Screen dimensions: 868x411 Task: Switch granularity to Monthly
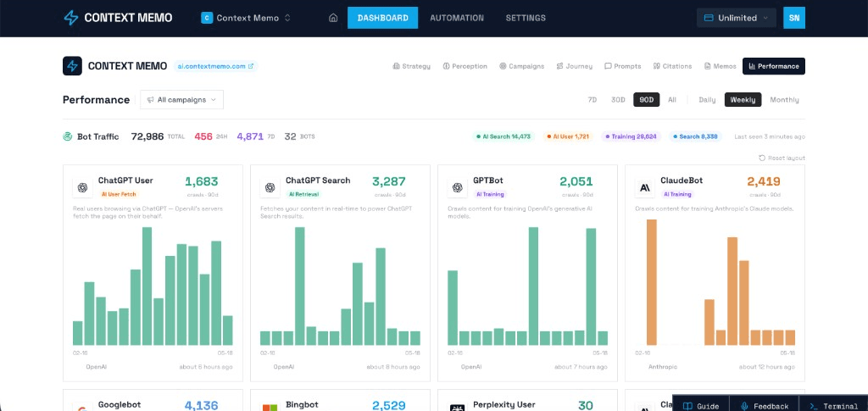click(784, 99)
